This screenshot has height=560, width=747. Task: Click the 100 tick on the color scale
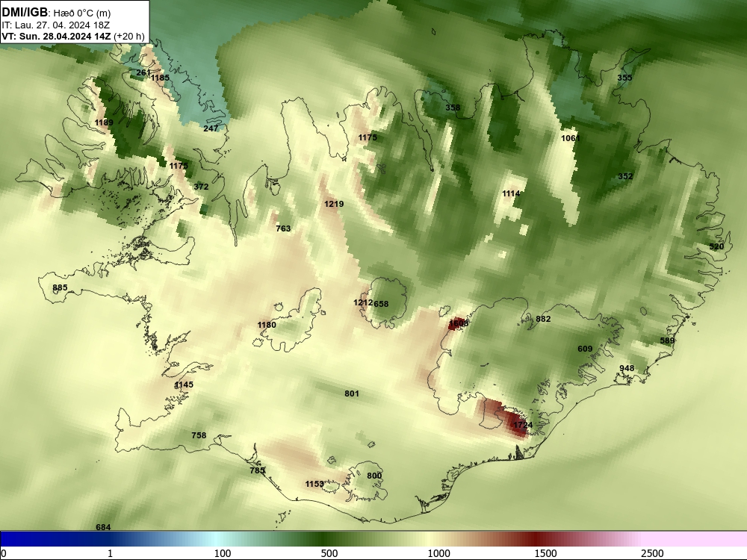223,553
